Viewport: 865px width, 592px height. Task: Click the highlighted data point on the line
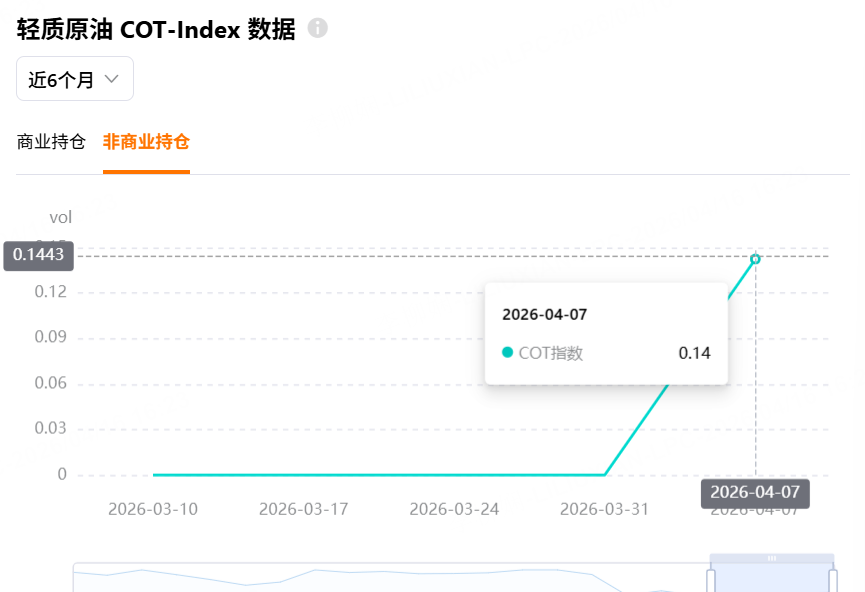click(755, 259)
